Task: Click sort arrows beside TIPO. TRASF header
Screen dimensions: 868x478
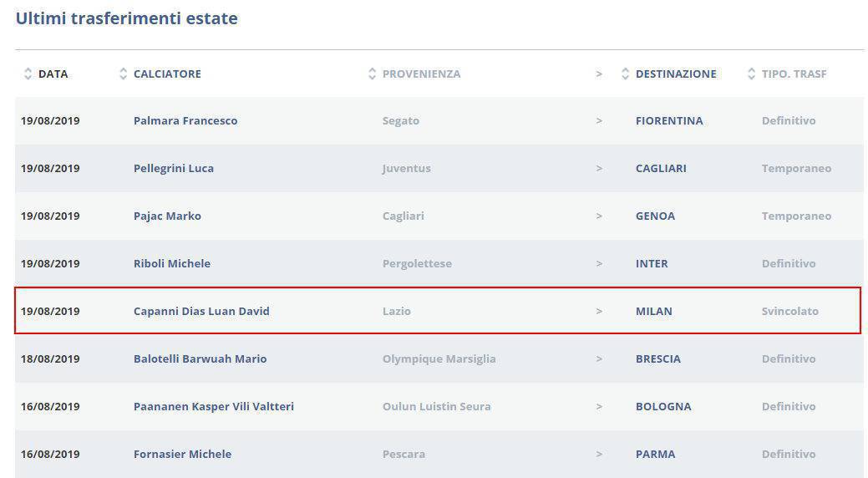Action: click(x=751, y=74)
